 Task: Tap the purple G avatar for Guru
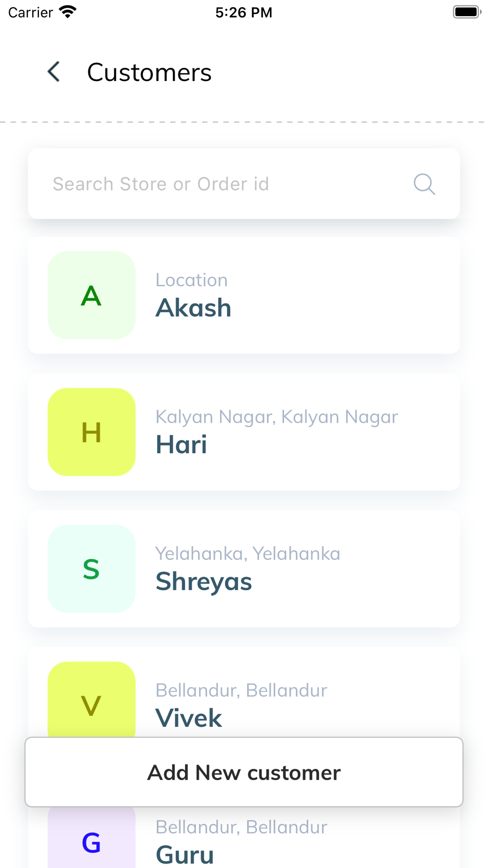point(91,837)
